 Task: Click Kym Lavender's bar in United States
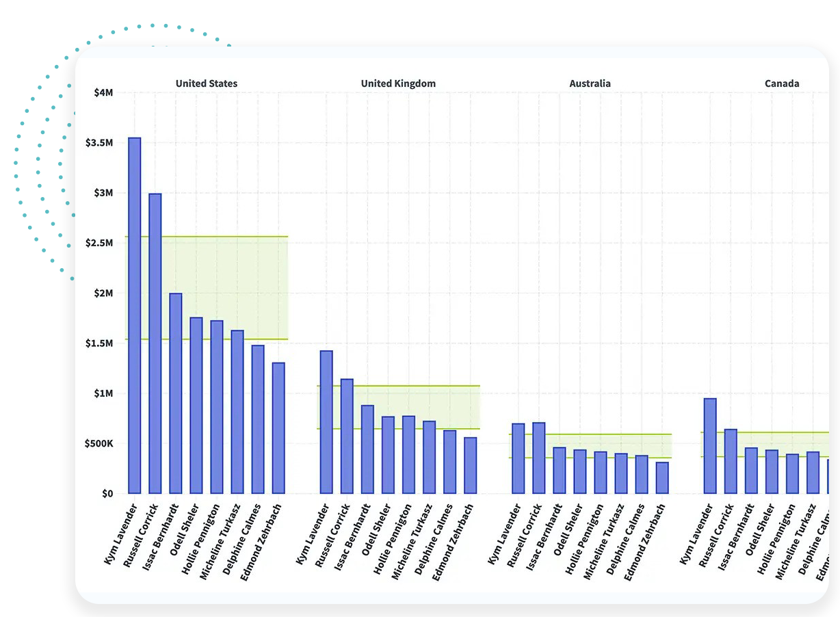(134, 315)
